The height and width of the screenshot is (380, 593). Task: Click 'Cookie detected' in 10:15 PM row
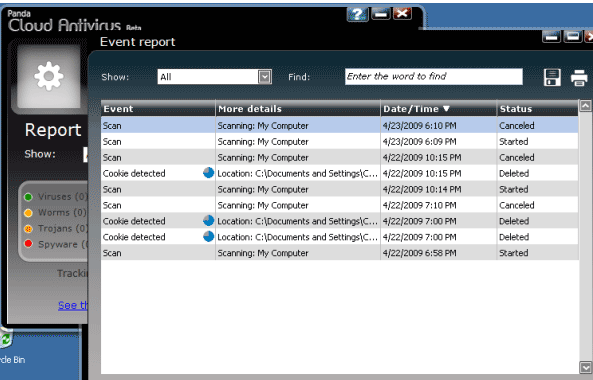point(134,174)
